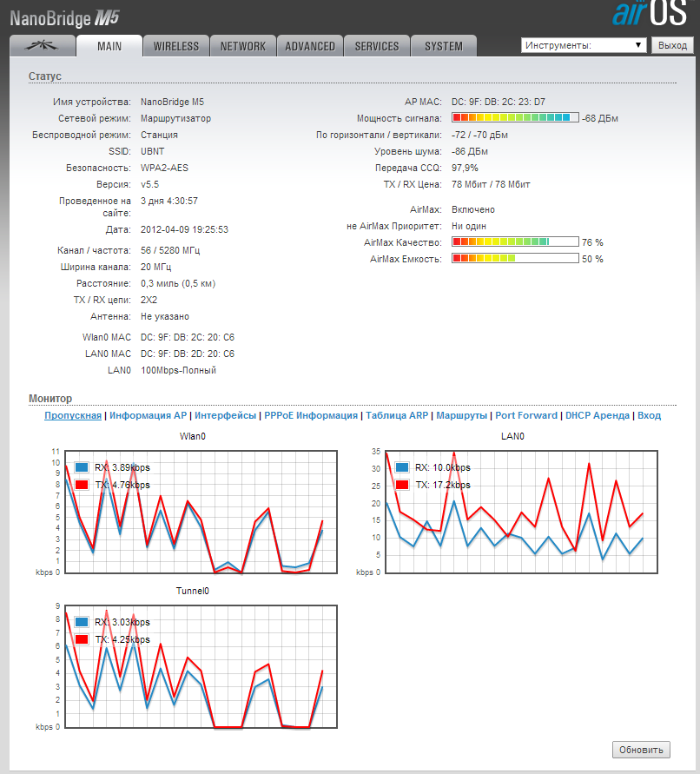This screenshot has height=774, width=700.
Task: Click the signal strength bar
Action: click(515, 117)
